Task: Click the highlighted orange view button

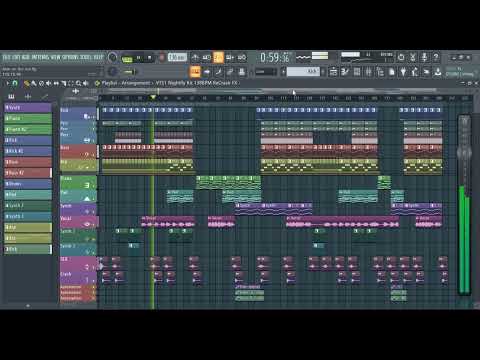Action: [195, 72]
